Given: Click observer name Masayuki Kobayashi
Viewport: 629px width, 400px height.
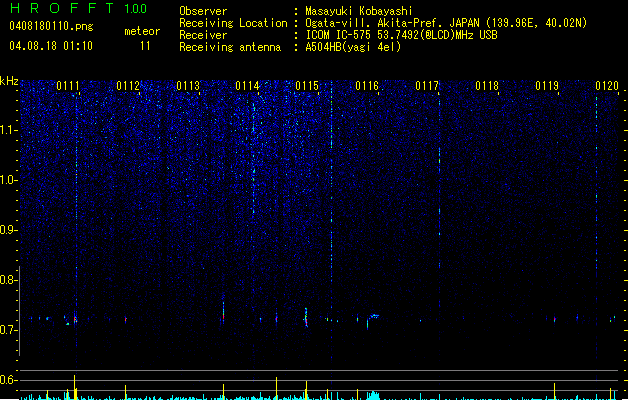Looking at the screenshot, I should click(x=359, y=11).
